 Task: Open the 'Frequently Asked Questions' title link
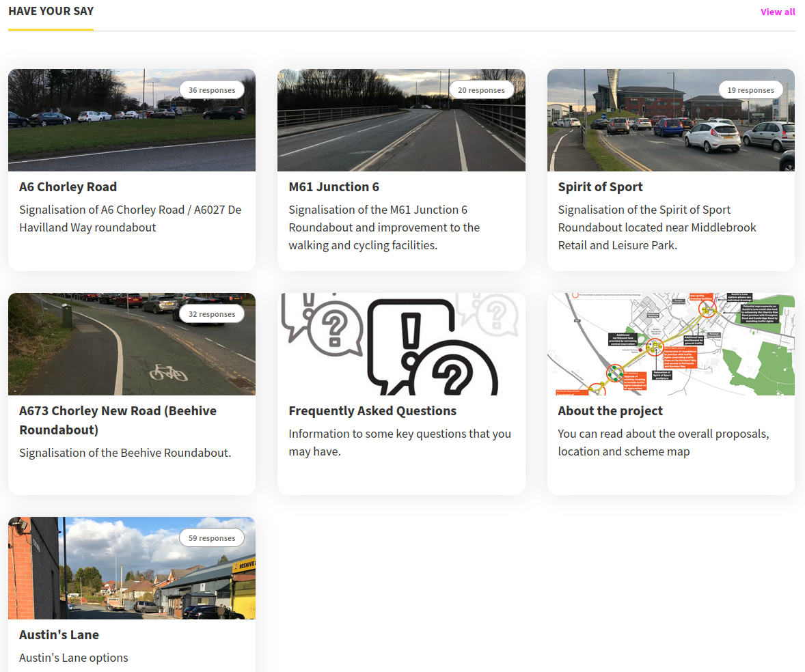pyautogui.click(x=372, y=411)
